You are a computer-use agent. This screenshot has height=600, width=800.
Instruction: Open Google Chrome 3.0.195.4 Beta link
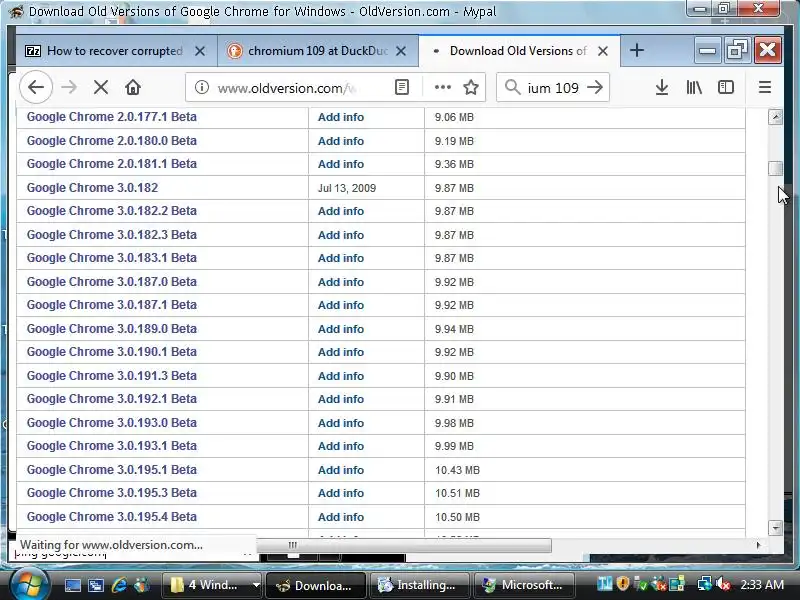click(111, 516)
